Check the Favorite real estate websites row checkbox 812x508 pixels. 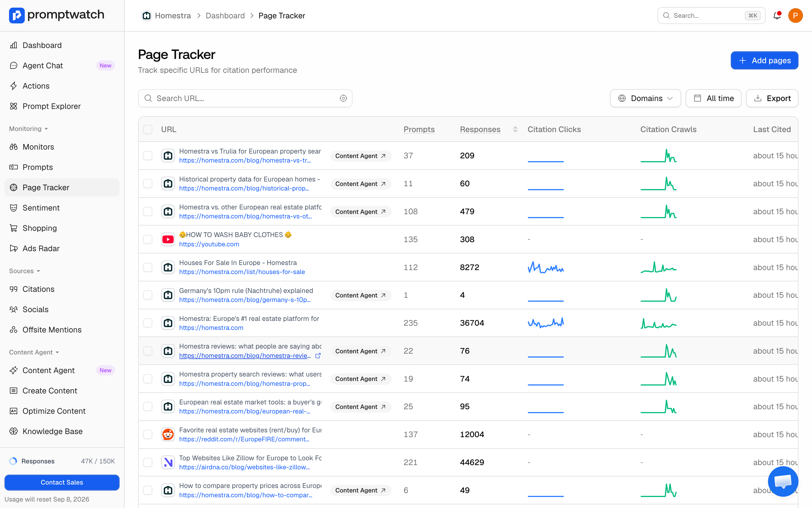[148, 434]
